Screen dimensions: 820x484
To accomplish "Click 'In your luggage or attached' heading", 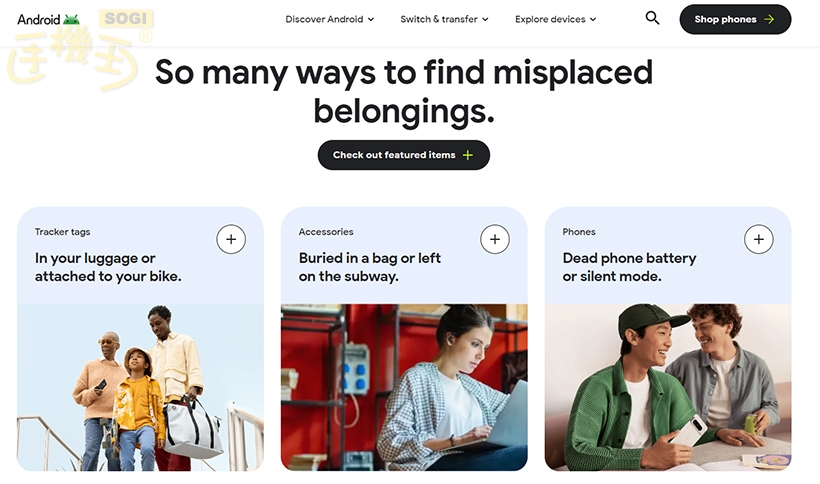I will [x=108, y=267].
